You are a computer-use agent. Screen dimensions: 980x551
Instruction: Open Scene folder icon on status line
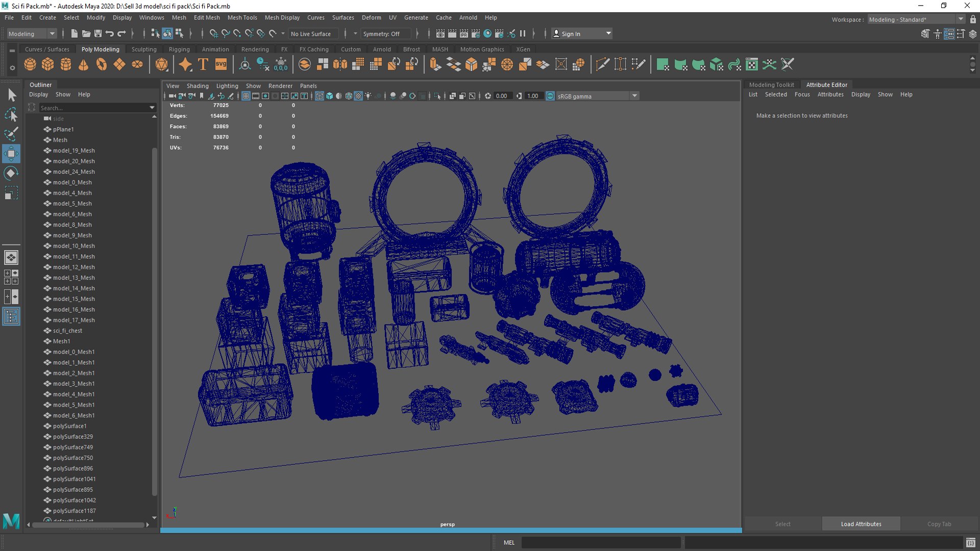click(x=86, y=34)
